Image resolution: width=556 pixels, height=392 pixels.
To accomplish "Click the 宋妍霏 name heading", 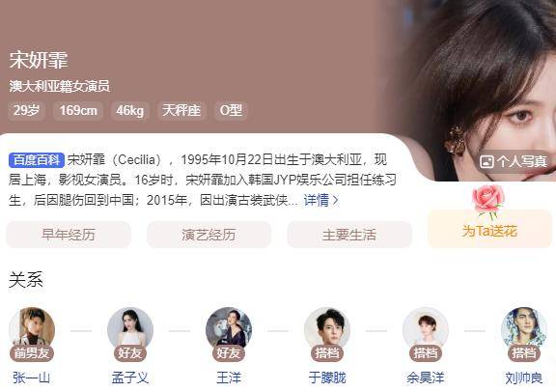I will pyautogui.click(x=39, y=60).
